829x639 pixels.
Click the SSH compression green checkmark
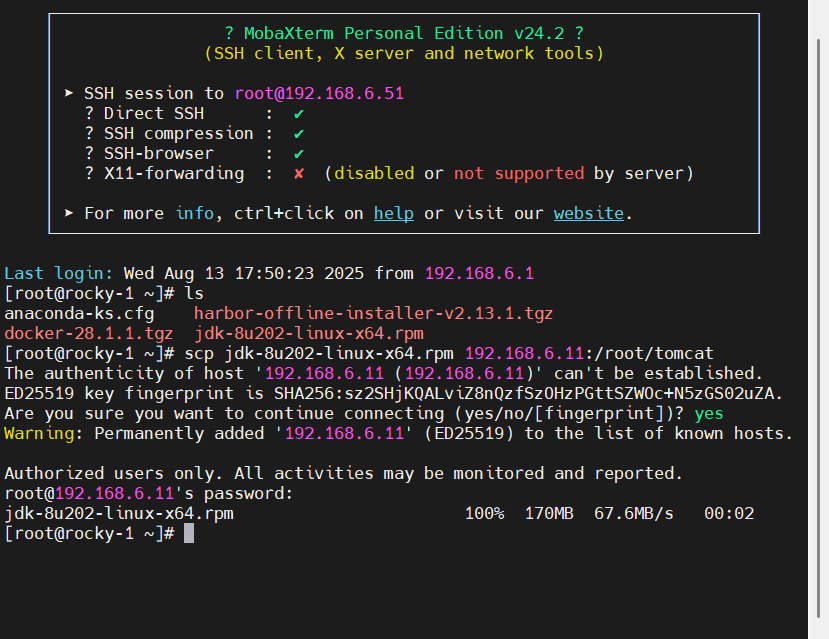click(299, 134)
